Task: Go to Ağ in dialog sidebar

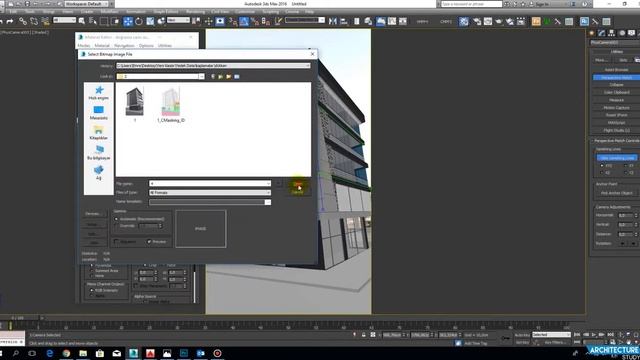Action: (99, 173)
